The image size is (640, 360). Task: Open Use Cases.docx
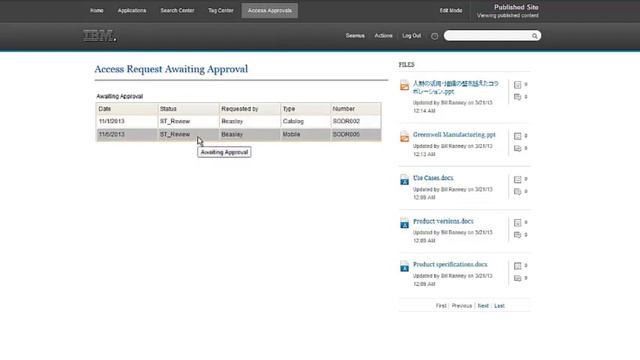coord(433,178)
